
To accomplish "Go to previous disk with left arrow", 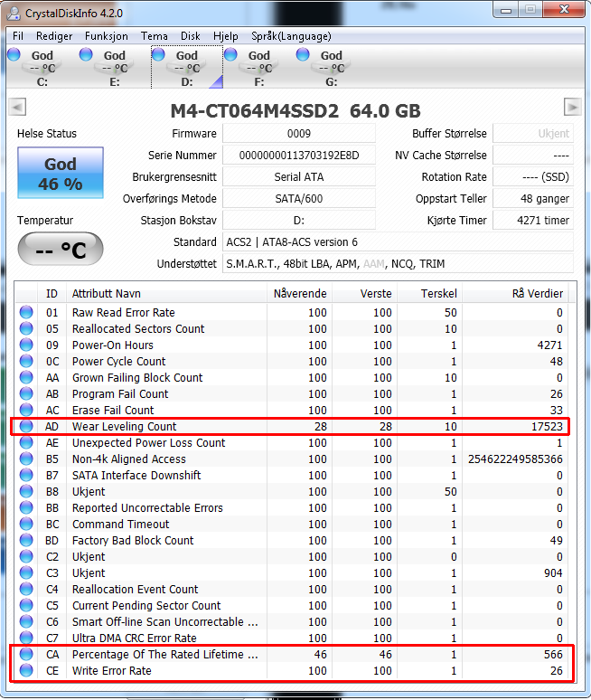I will [x=17, y=107].
